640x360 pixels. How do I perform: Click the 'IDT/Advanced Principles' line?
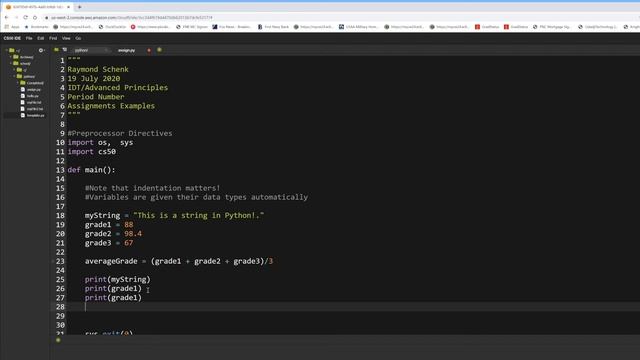click(118, 88)
